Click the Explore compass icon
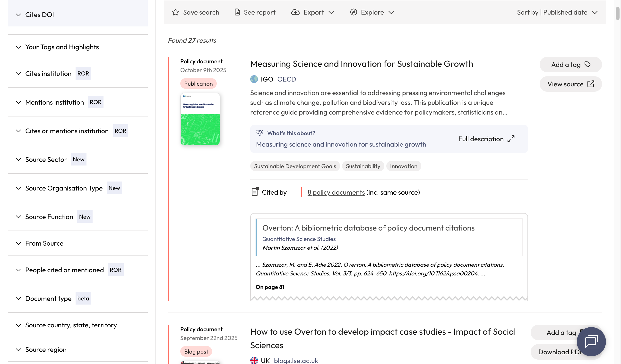The height and width of the screenshot is (364, 621). click(x=354, y=12)
